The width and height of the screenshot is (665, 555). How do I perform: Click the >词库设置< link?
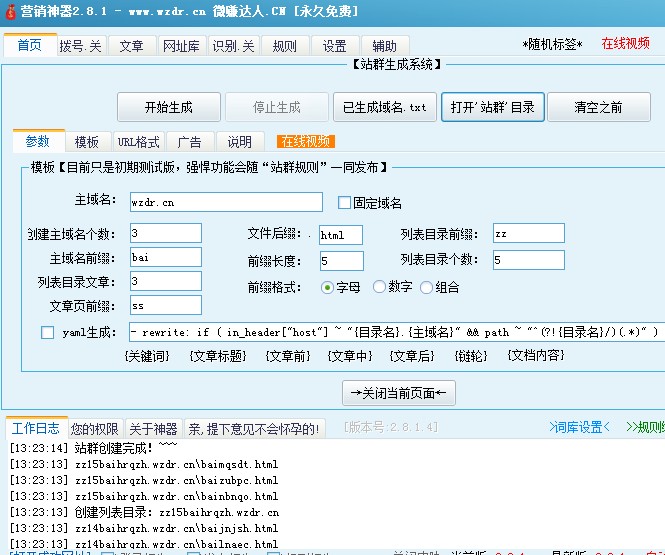tap(579, 427)
